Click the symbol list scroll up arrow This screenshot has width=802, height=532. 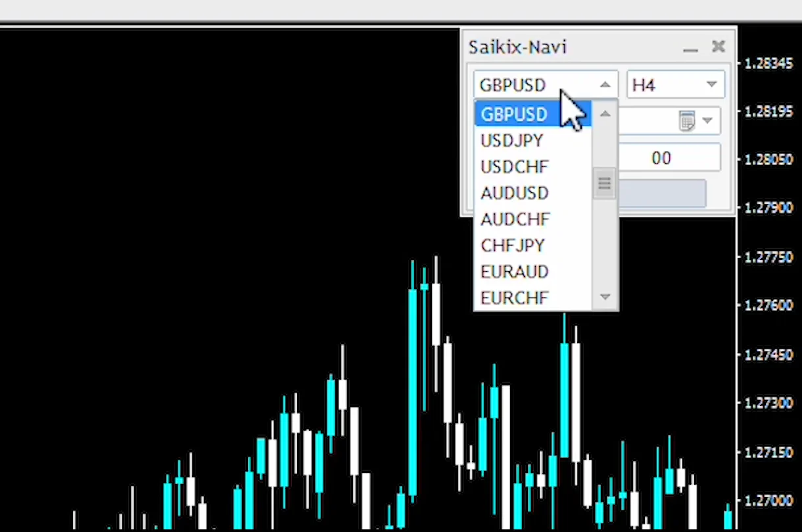pos(605,114)
